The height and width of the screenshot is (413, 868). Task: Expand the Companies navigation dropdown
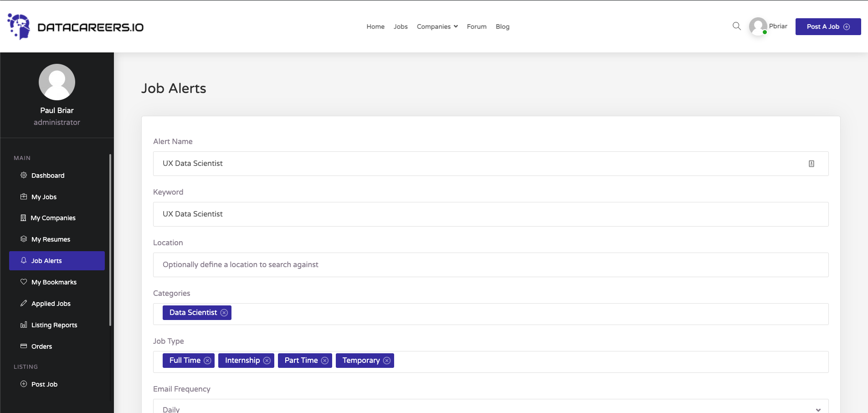(437, 26)
